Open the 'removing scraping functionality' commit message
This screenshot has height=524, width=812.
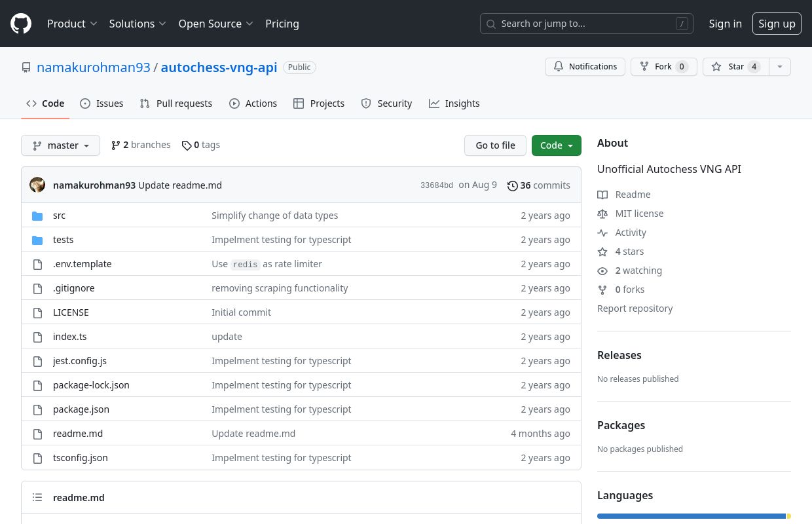pos(280,288)
